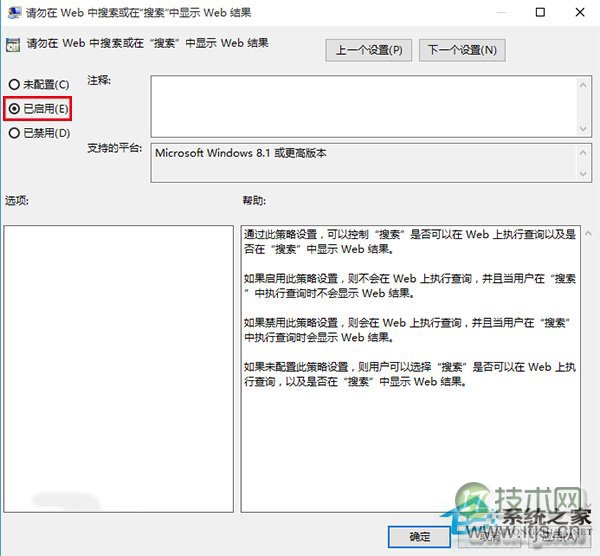600x556 pixels.
Task: Click the title bar window icon
Action: point(14,12)
